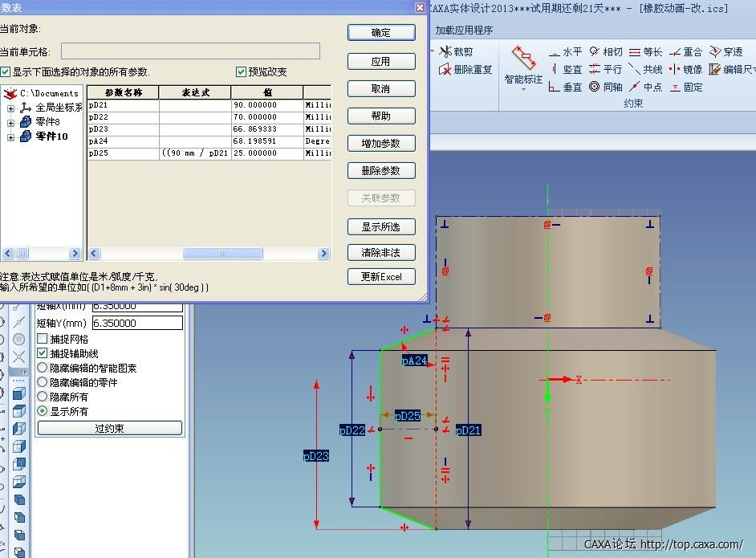Screen dimensions: 756x558
Task: Open the 加载应用程序 ribbon tab
Action: [x=464, y=31]
